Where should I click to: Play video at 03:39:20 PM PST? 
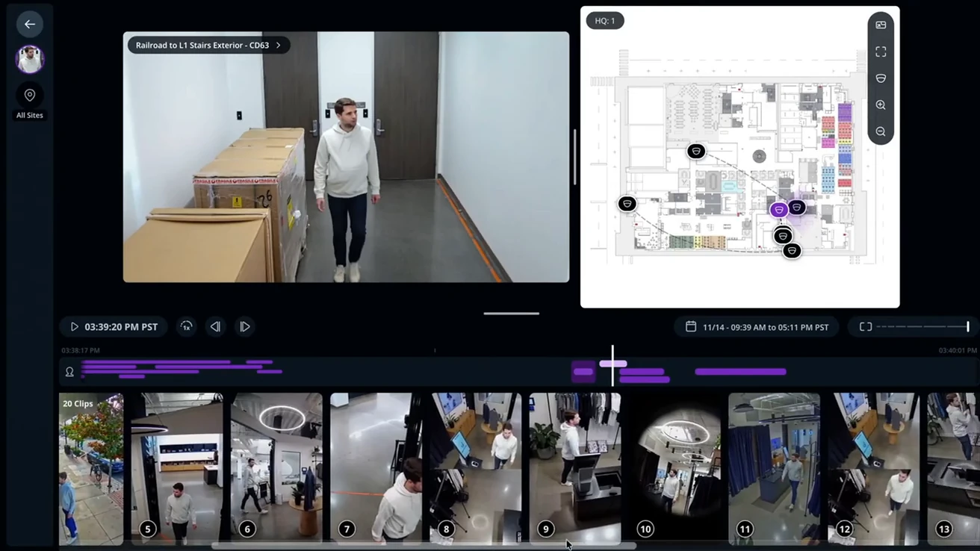pyautogui.click(x=114, y=327)
